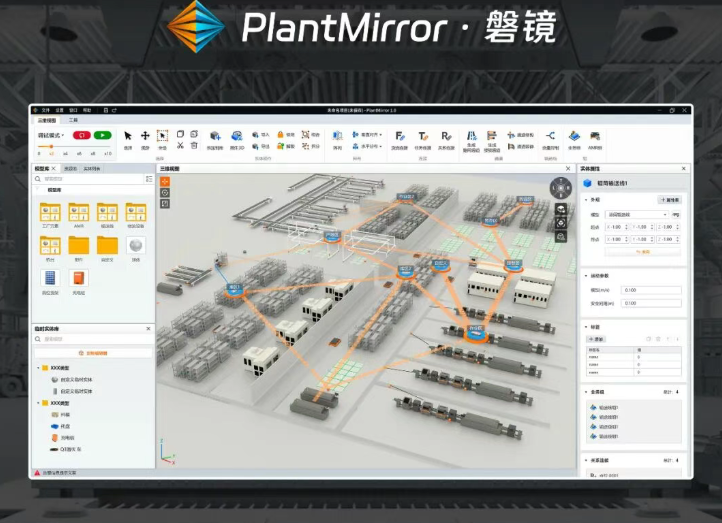Click the scissors cut icon
Image resolution: width=722 pixels, height=523 pixels.
(180, 145)
